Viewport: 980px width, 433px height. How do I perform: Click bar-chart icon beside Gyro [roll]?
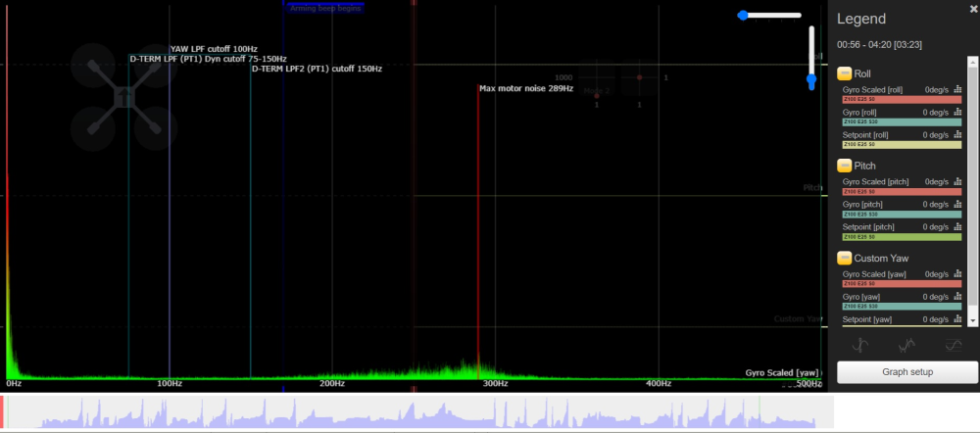957,113
